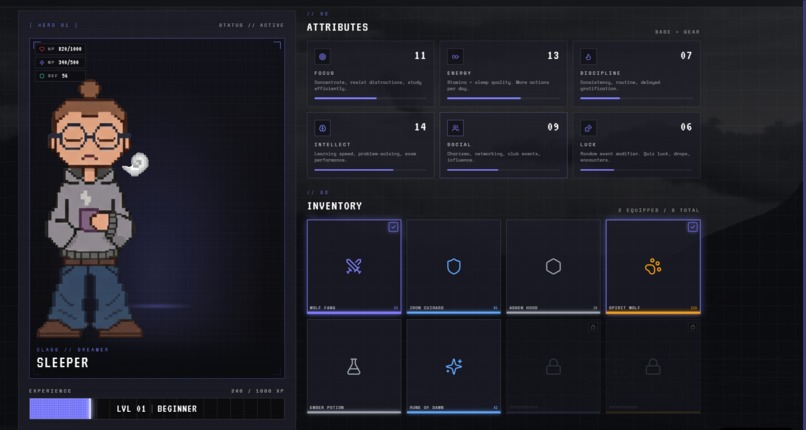Click the Focus value 11
The height and width of the screenshot is (430, 806).
pos(420,55)
